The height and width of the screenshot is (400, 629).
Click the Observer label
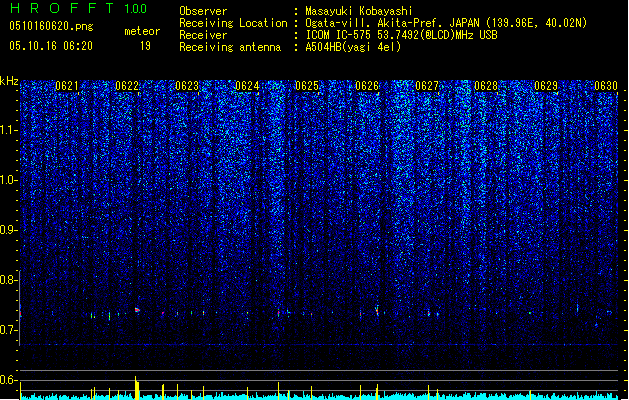tap(203, 11)
